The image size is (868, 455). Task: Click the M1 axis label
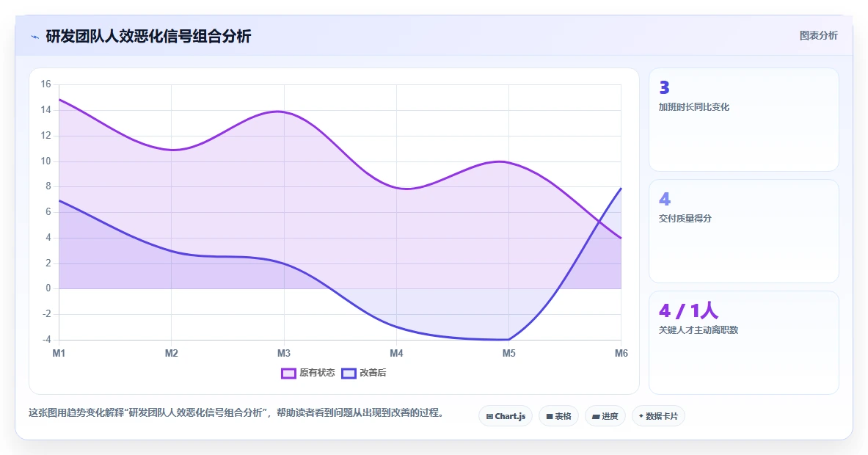click(59, 353)
